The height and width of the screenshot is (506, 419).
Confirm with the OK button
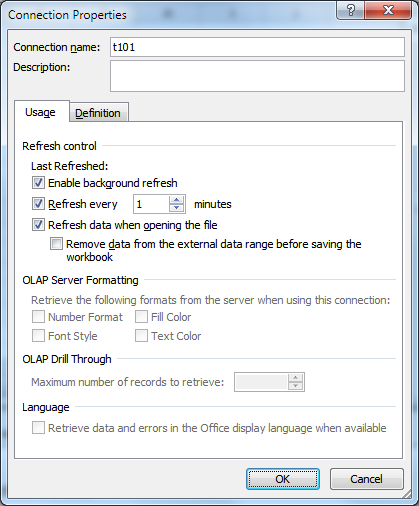tap(283, 479)
